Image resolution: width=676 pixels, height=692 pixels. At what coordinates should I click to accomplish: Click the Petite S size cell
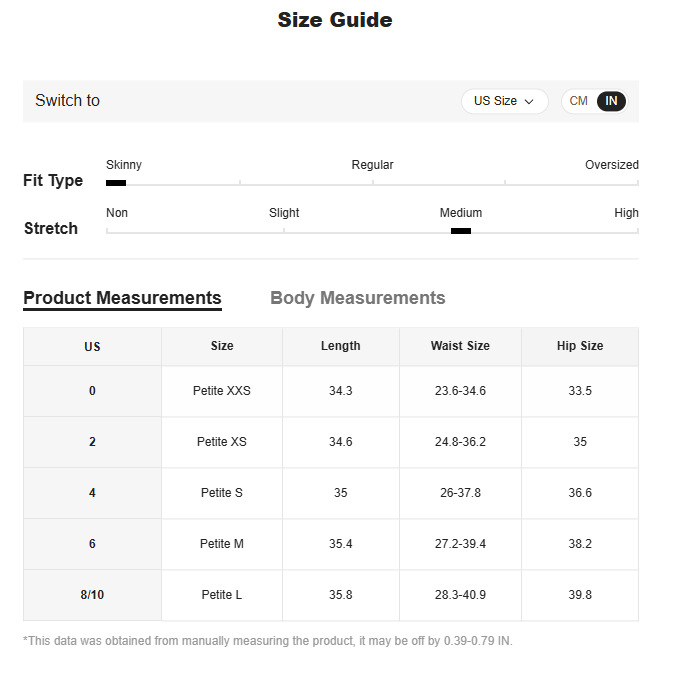click(222, 493)
